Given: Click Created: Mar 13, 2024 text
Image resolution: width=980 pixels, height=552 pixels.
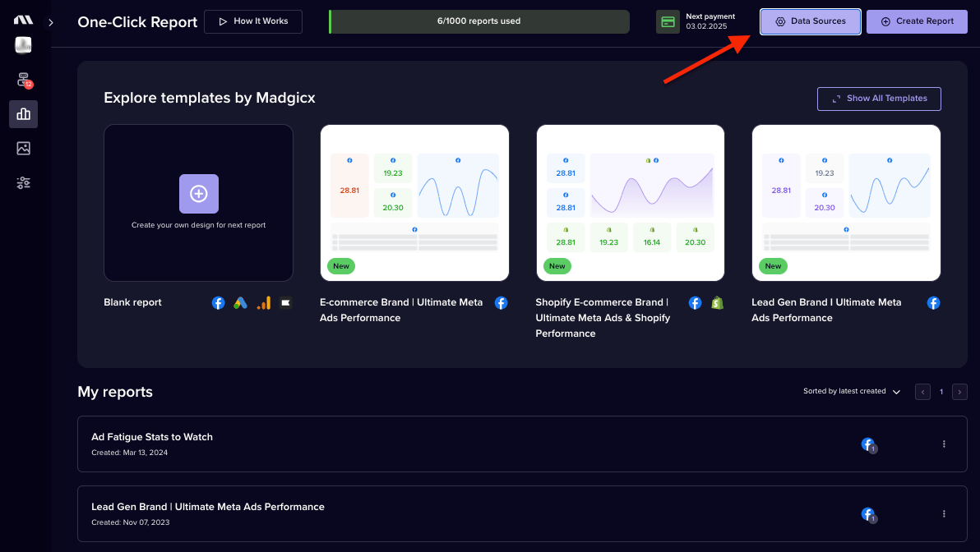Looking at the screenshot, I should [129, 453].
